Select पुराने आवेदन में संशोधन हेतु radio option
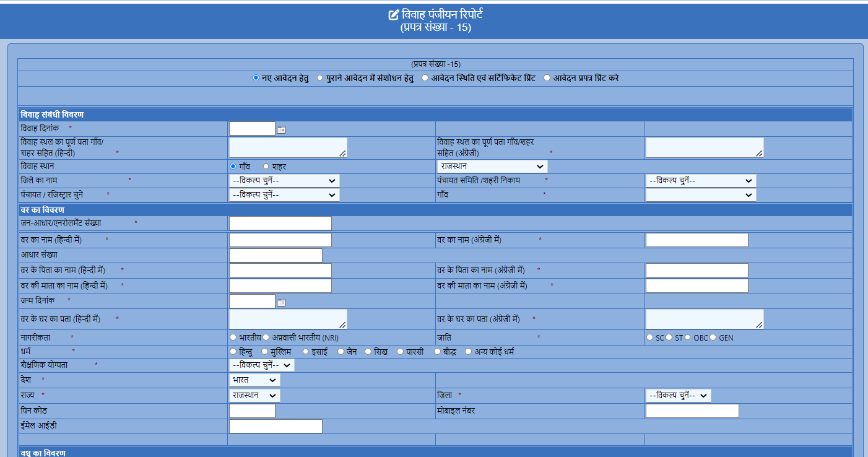 319,78
